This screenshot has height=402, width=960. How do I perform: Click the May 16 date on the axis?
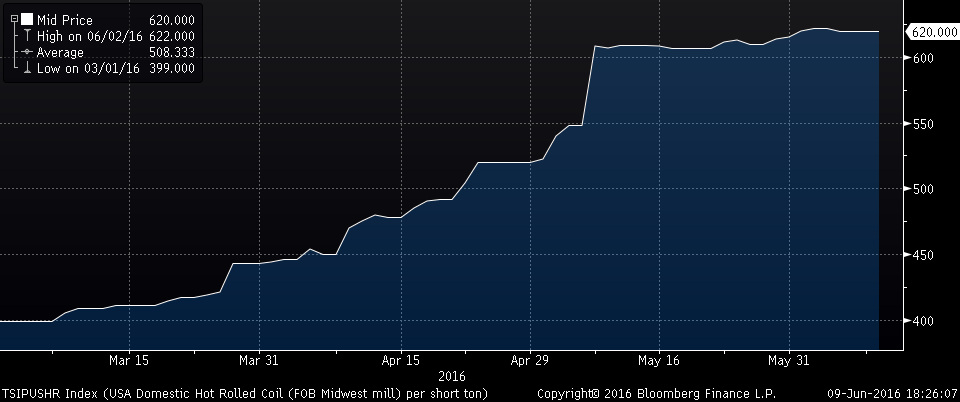[x=658, y=360]
